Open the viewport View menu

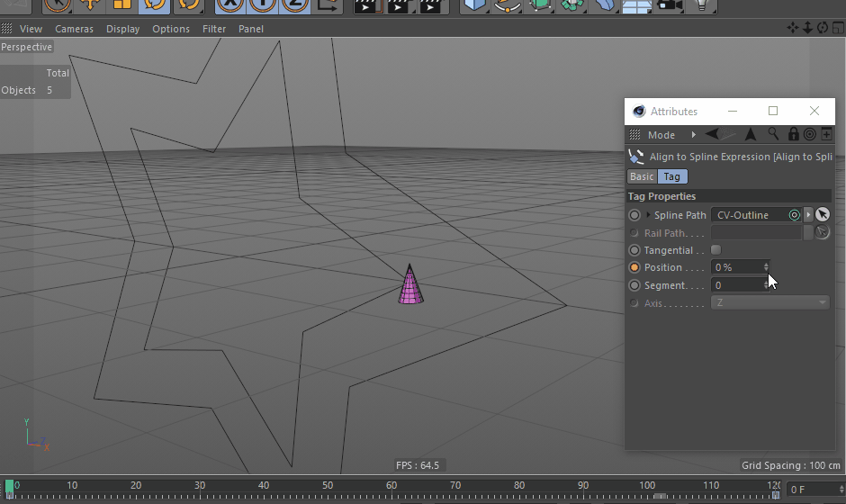point(31,29)
